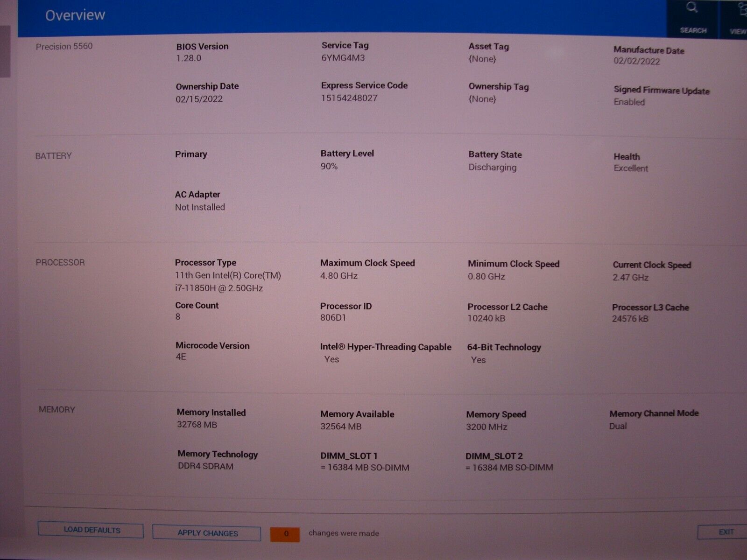This screenshot has width=747, height=560.
Task: Select the MEMORY section label
Action: tap(57, 409)
